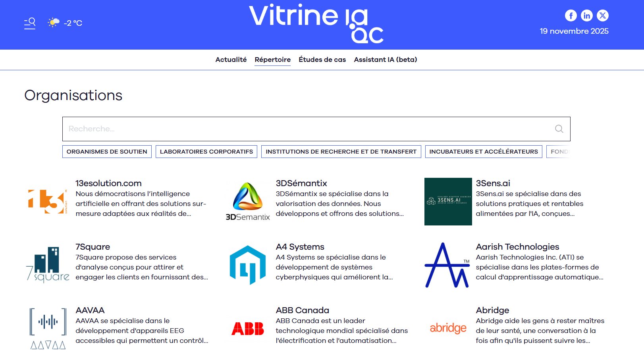
Task: Open the 3DSemantix logo
Action: tap(248, 202)
